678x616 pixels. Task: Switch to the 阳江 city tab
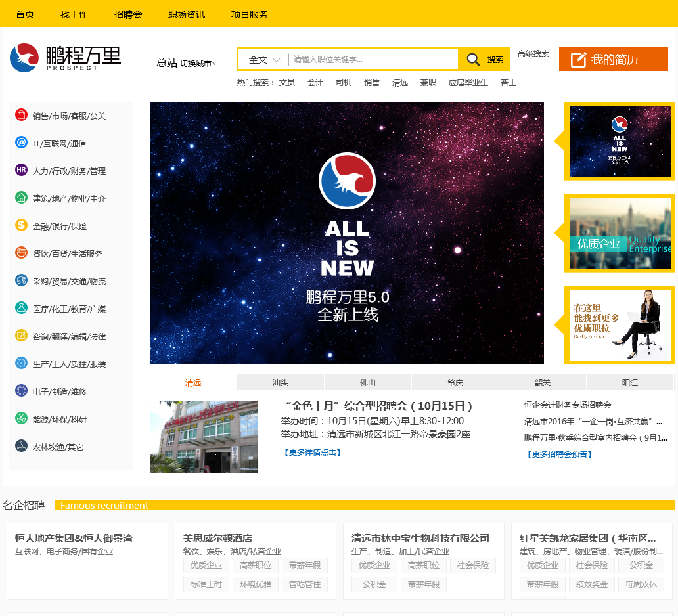coord(629,383)
